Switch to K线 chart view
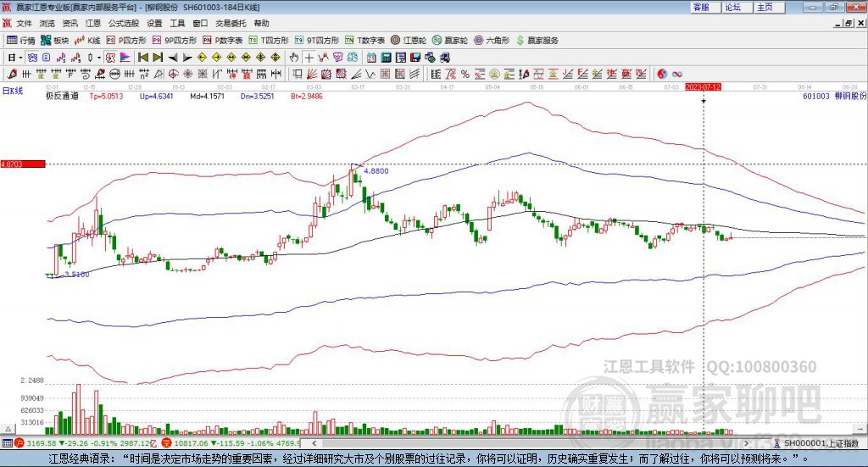Image resolution: width=868 pixels, height=467 pixels. click(87, 41)
